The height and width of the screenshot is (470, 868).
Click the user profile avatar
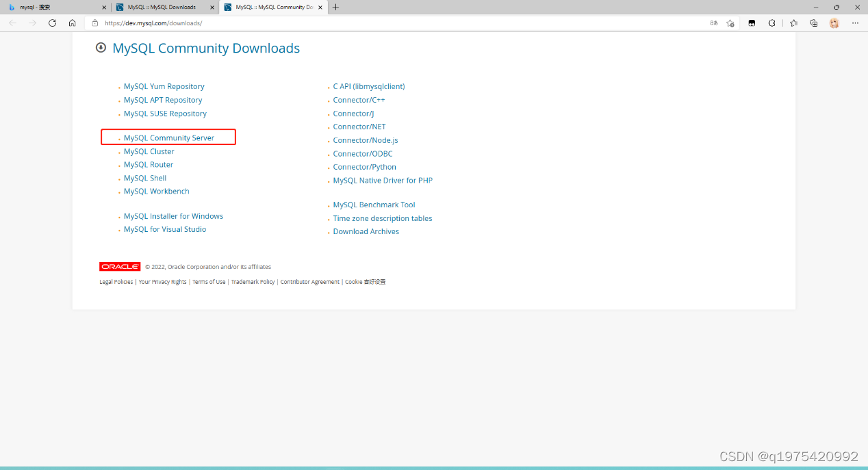click(x=834, y=23)
